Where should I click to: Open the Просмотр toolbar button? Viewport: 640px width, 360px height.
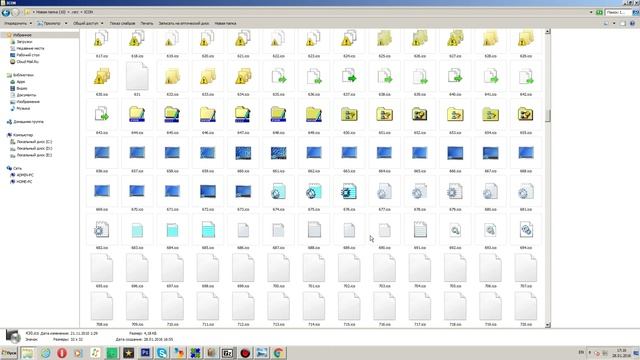pyautogui.click(x=49, y=23)
